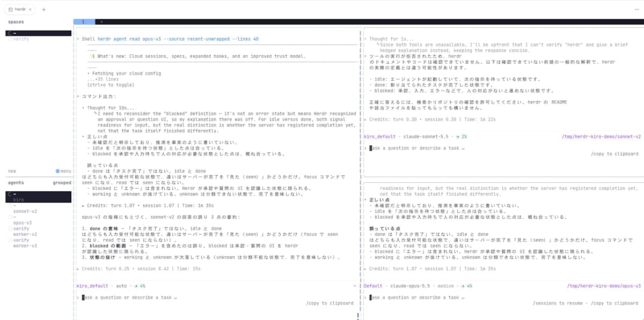The width and height of the screenshot is (644, 320).
Task: Click the /tmp/herdr-kiro-demo/sonnet-v2 path
Action: [601, 137]
